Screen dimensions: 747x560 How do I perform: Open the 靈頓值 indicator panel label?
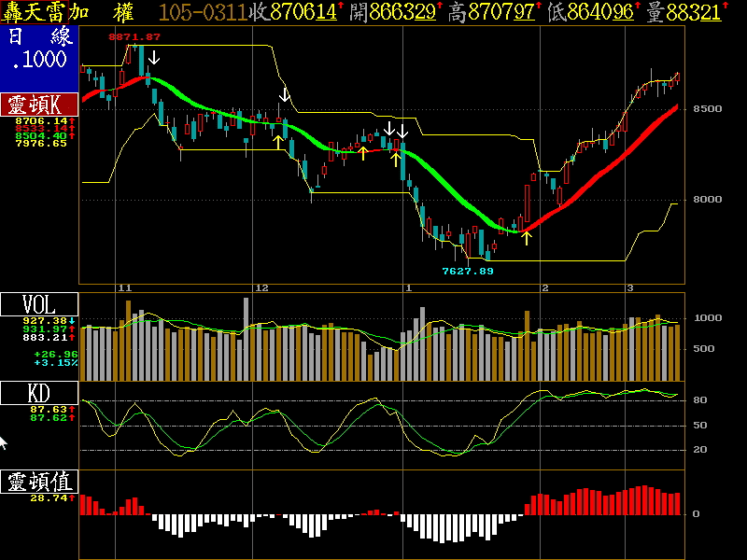38,482
